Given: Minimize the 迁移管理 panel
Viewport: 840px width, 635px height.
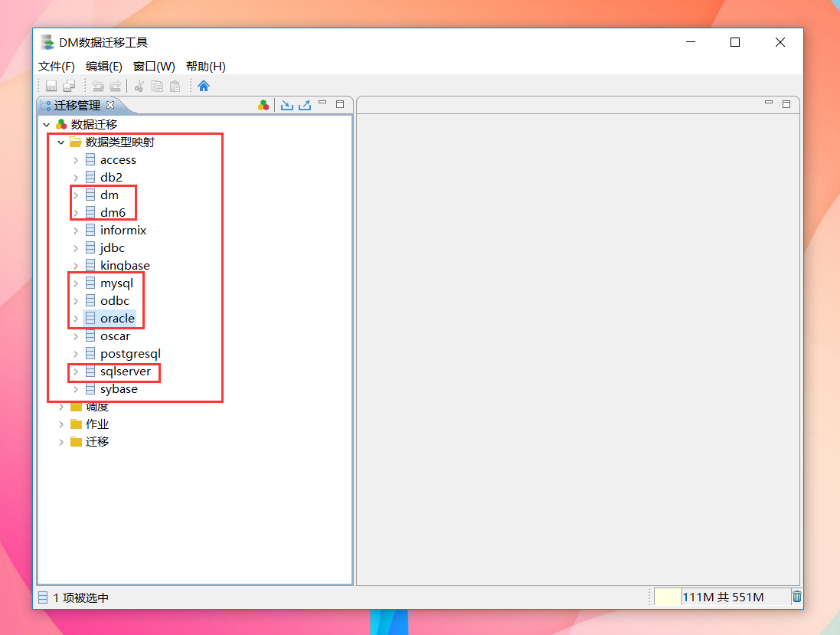Looking at the screenshot, I should click(x=322, y=103).
